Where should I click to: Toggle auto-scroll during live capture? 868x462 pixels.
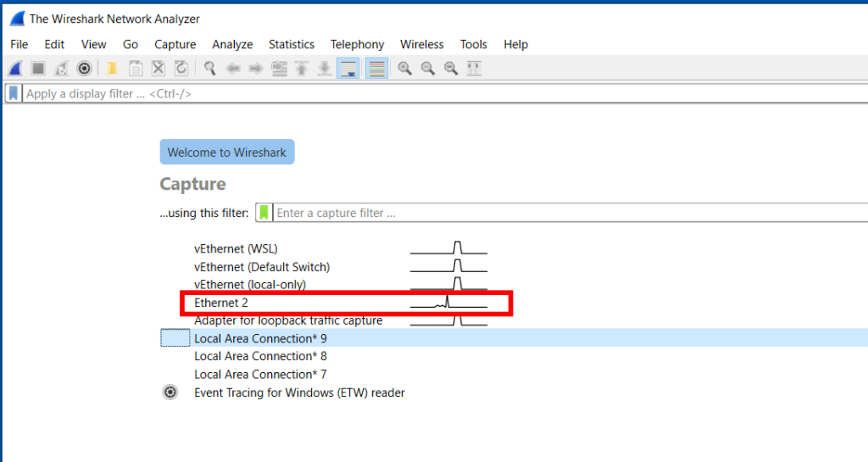(348, 69)
